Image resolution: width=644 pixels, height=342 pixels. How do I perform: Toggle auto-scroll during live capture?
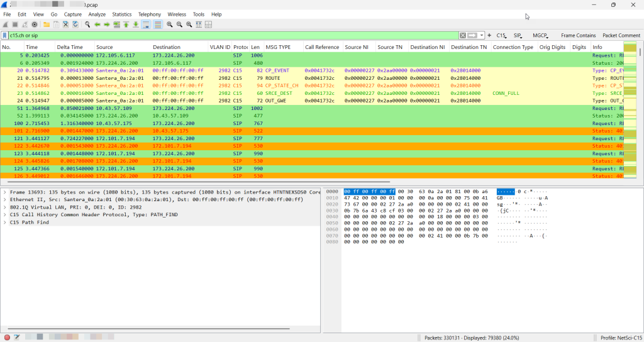point(146,25)
